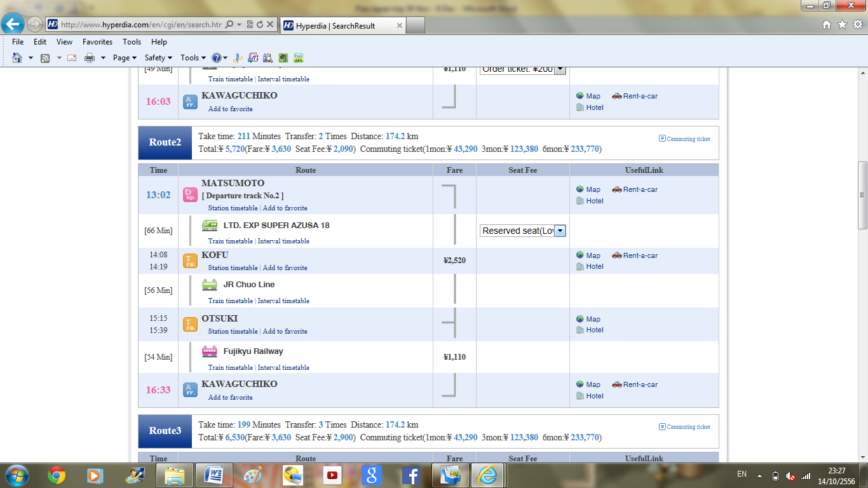Open a new blank browser tab
This screenshot has height=488, width=868.
pos(416,25)
